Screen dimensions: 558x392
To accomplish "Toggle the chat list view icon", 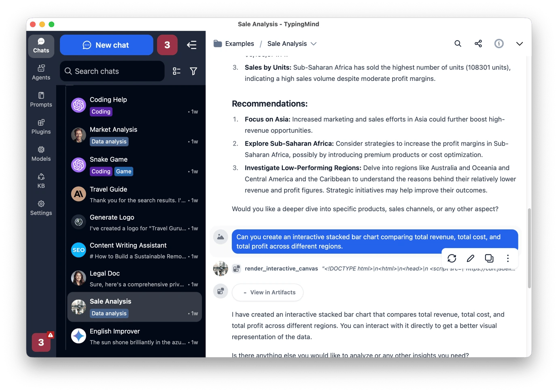I will (176, 71).
